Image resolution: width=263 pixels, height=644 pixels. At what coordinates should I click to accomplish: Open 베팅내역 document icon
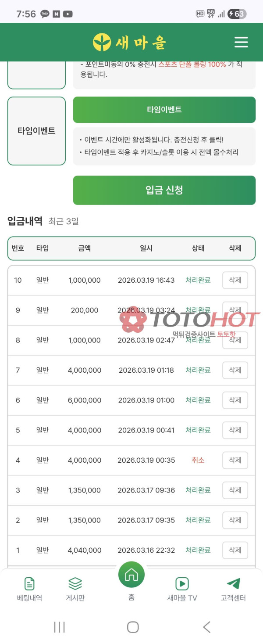pyautogui.click(x=29, y=583)
